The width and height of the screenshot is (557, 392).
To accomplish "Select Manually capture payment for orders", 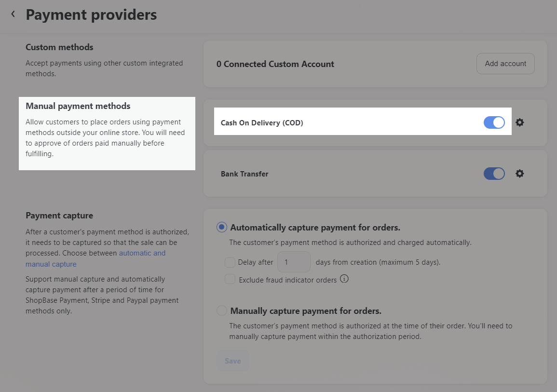I will click(x=222, y=311).
